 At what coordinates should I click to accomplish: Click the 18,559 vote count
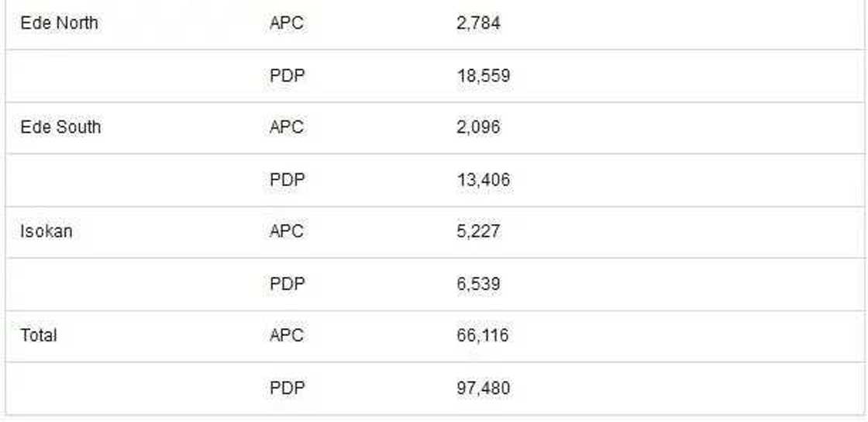coord(484,76)
